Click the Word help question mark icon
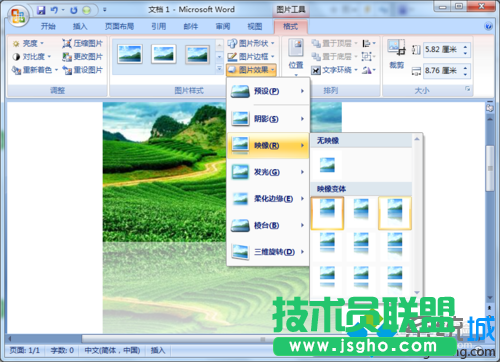 tap(488, 26)
